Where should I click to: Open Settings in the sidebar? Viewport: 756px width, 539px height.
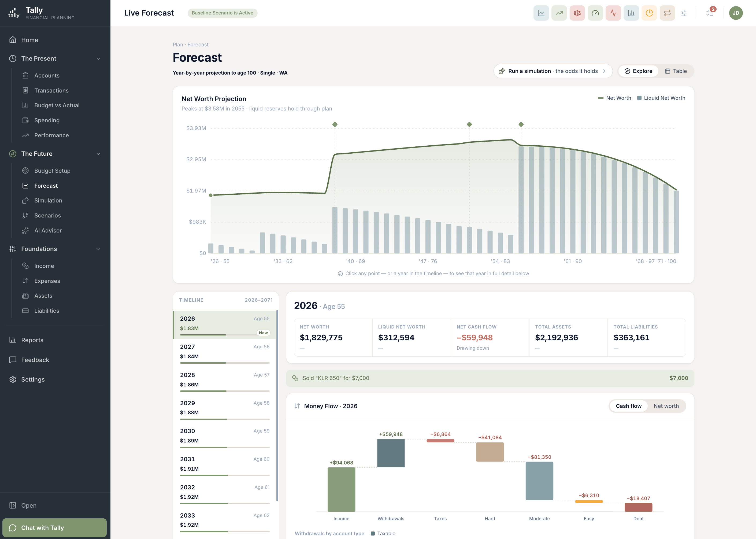(x=55, y=379)
